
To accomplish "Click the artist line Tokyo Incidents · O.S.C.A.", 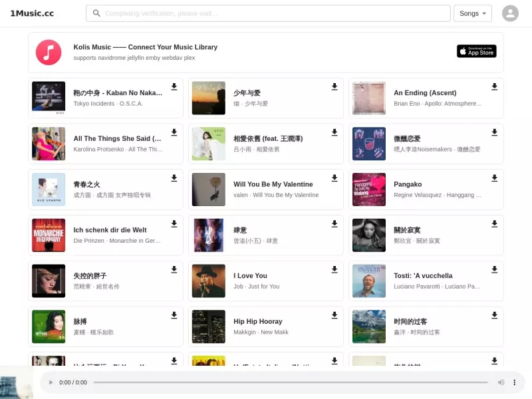I will pos(108,104).
